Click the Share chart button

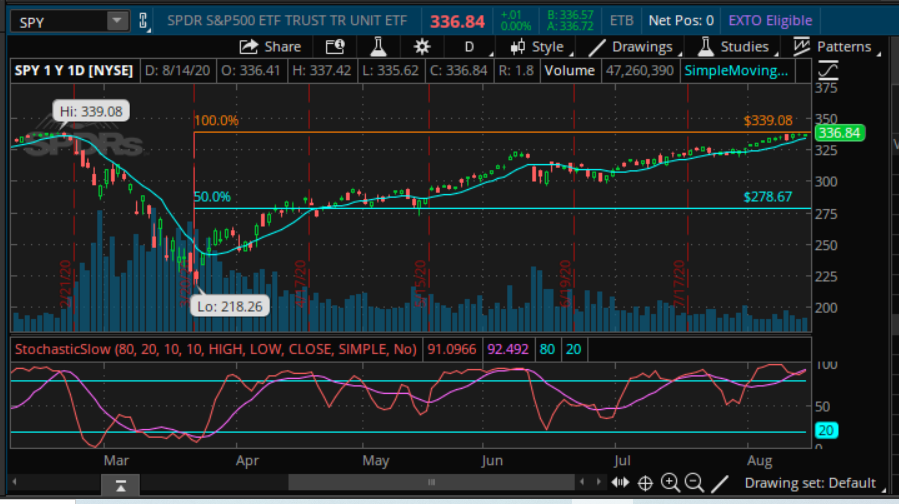pyautogui.click(x=270, y=47)
